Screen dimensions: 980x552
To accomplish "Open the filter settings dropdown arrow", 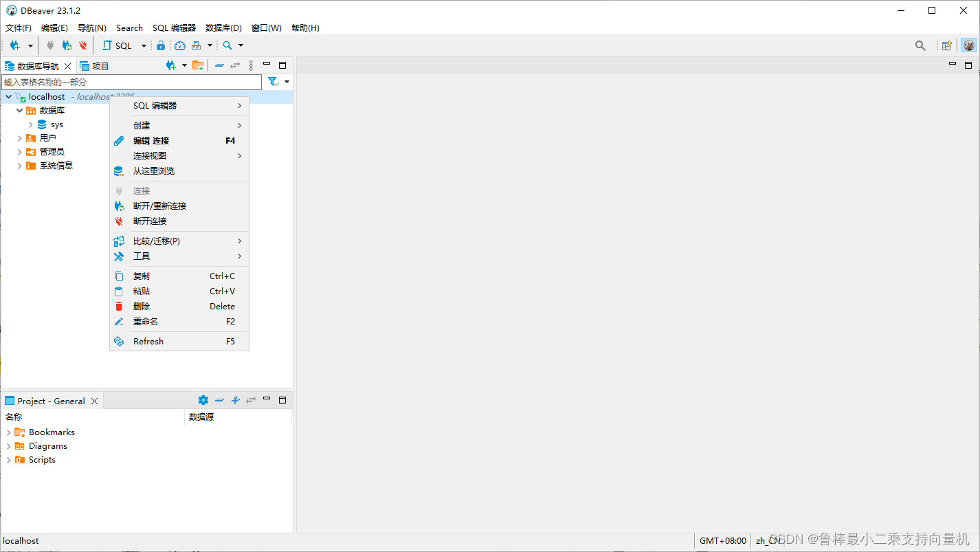I will pos(287,82).
